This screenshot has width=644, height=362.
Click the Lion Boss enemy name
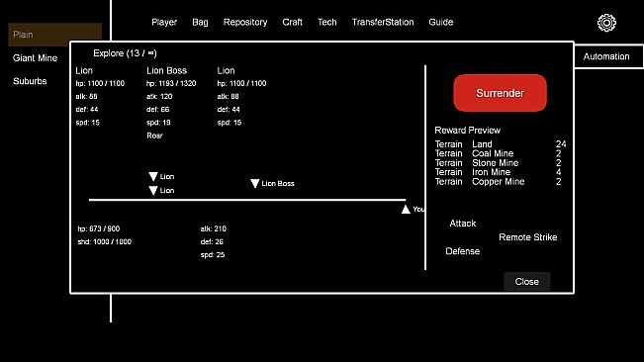[x=167, y=70]
